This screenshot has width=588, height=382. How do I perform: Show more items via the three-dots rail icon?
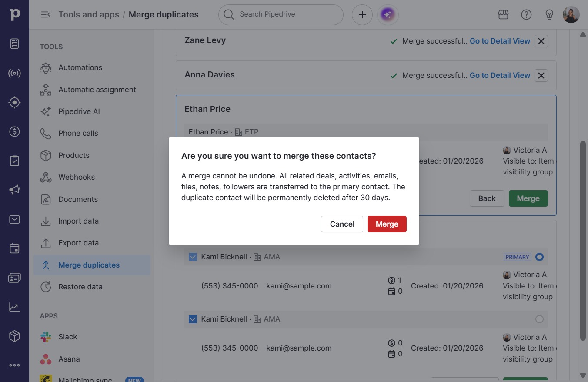[x=14, y=365]
